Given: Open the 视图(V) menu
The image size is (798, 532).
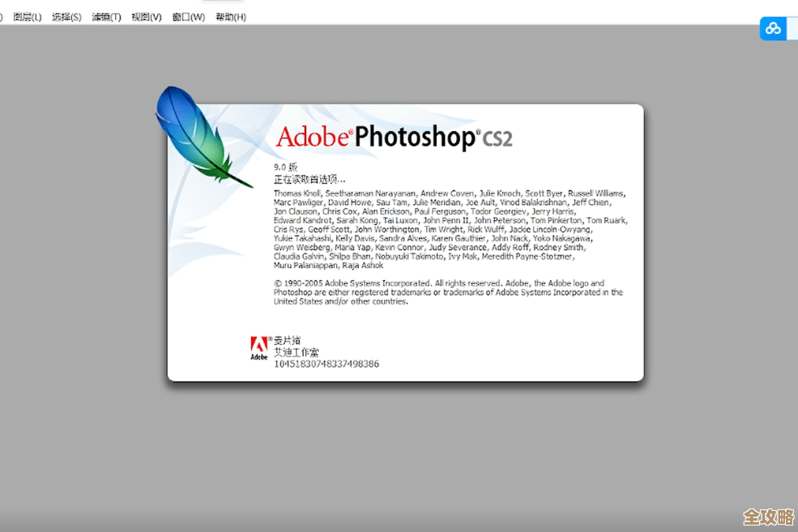Looking at the screenshot, I should click(146, 16).
